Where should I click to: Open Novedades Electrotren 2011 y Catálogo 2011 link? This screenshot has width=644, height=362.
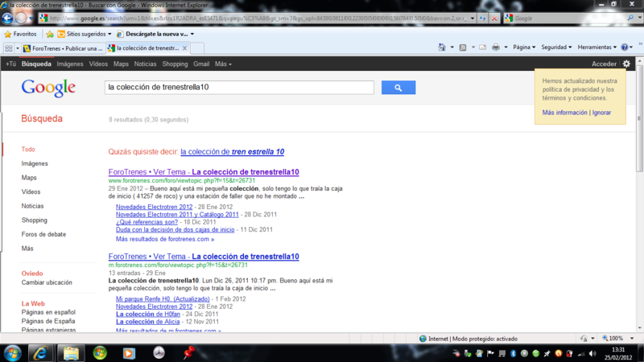coord(177,215)
